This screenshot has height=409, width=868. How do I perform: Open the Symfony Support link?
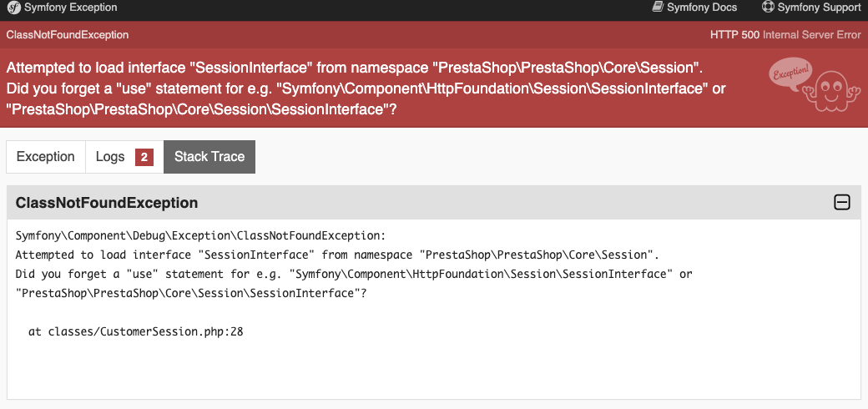pos(818,8)
